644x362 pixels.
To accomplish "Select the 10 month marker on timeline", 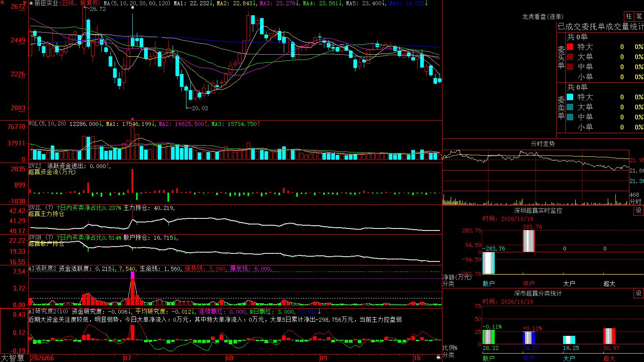I will pos(417,358).
